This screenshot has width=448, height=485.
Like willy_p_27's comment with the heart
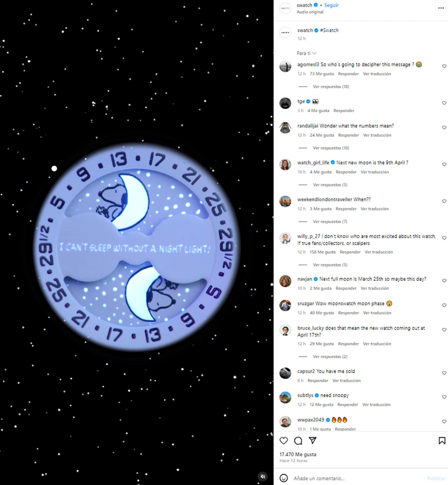click(444, 238)
